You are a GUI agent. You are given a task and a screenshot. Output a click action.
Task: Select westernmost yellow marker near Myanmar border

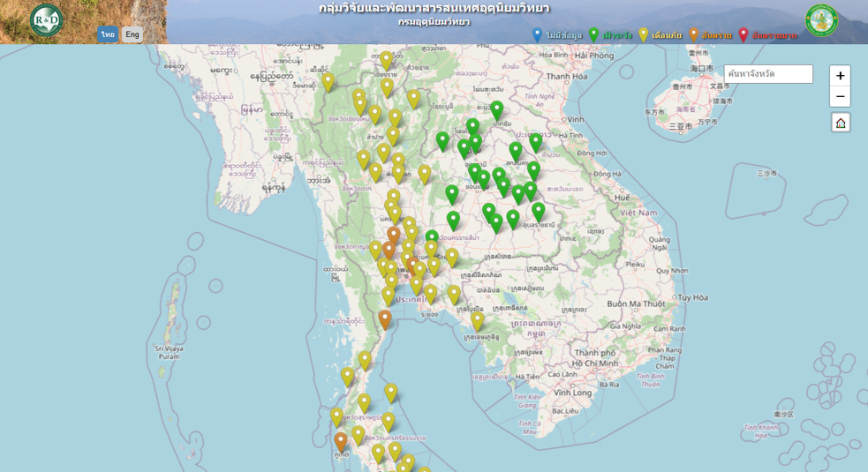pyautogui.click(x=328, y=81)
